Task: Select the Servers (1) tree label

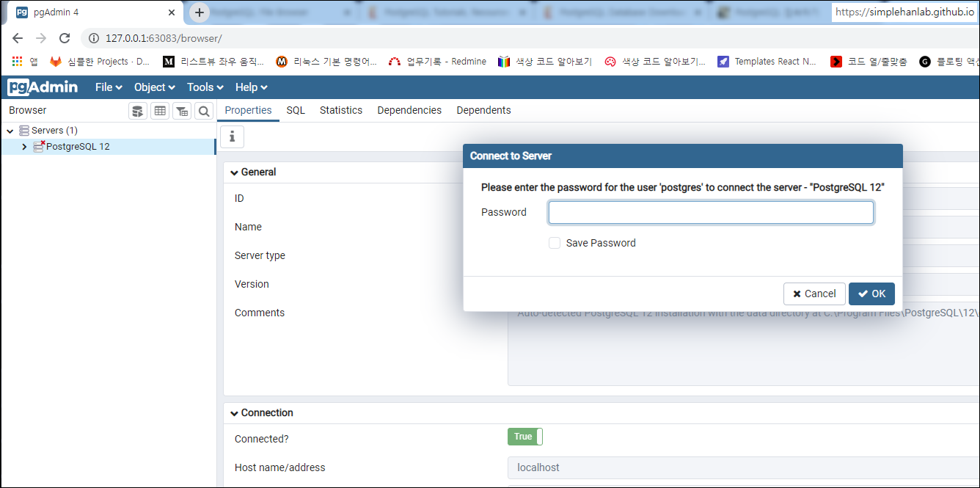Action: click(54, 131)
